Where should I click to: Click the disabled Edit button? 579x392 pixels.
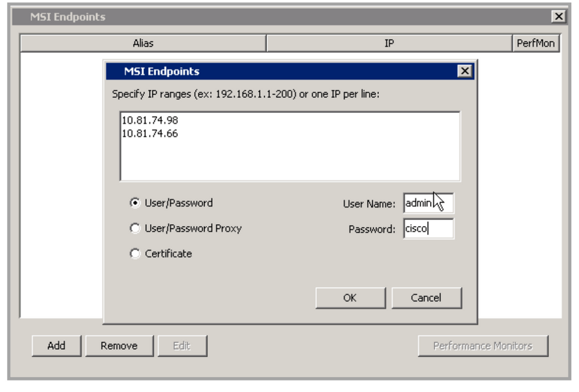[x=182, y=346]
